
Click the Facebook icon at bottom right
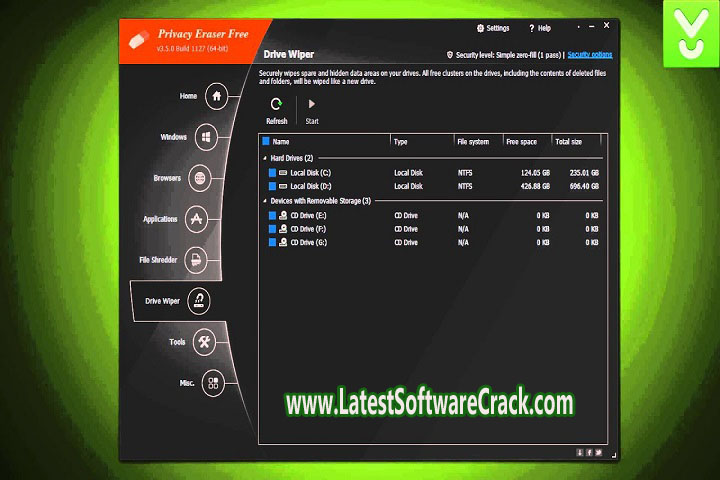pos(589,452)
